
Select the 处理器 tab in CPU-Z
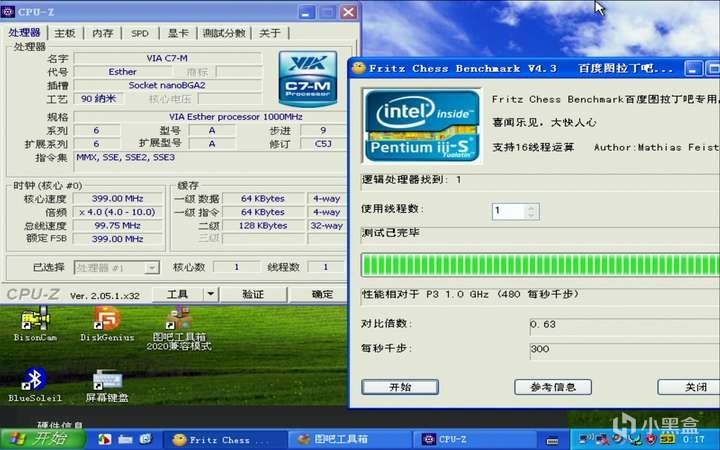(24, 33)
